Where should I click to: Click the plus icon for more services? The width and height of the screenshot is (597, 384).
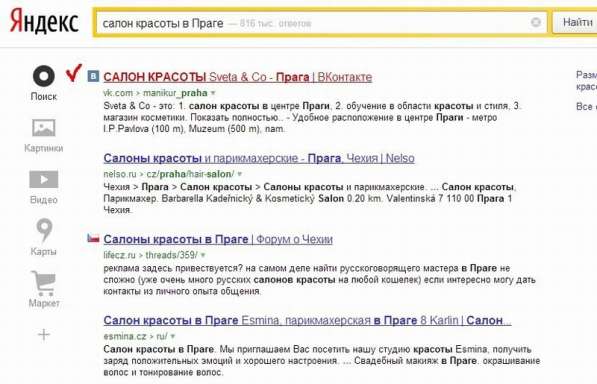tap(44, 335)
